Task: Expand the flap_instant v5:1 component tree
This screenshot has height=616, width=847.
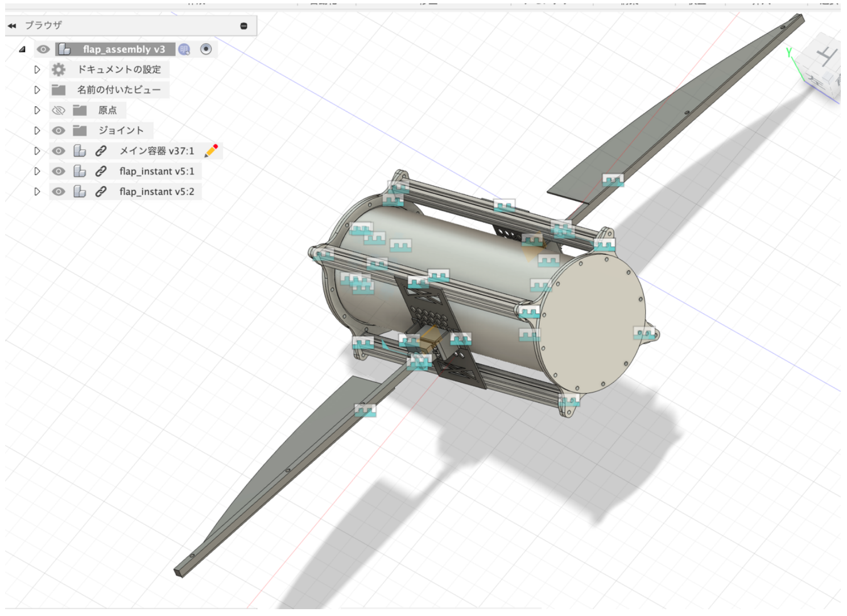Action: pos(37,171)
